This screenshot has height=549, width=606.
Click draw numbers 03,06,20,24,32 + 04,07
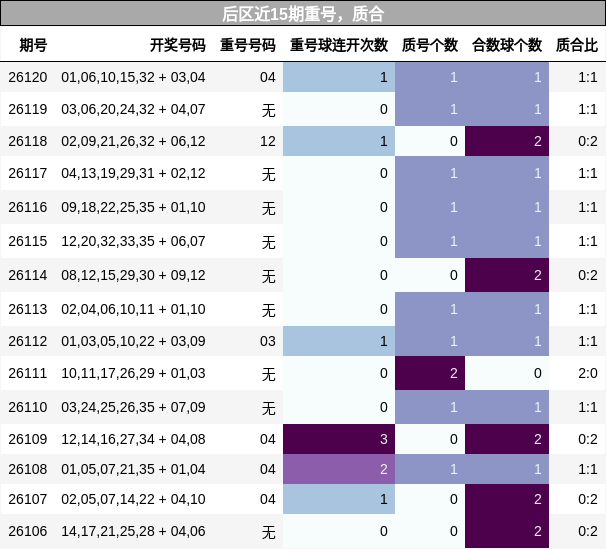(x=133, y=109)
